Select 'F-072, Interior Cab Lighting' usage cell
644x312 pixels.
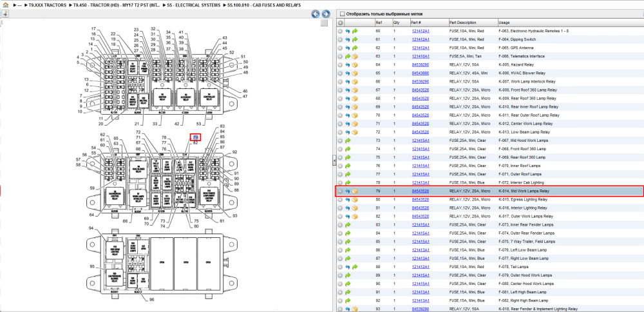tap(521, 183)
